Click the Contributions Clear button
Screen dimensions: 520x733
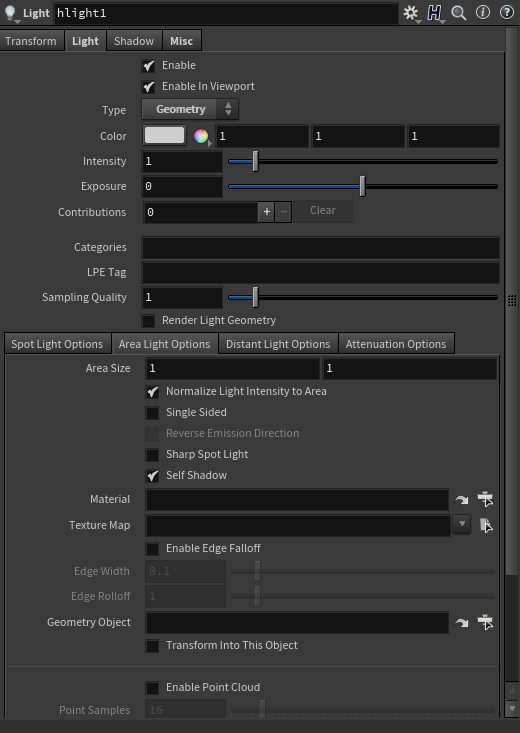coord(323,211)
